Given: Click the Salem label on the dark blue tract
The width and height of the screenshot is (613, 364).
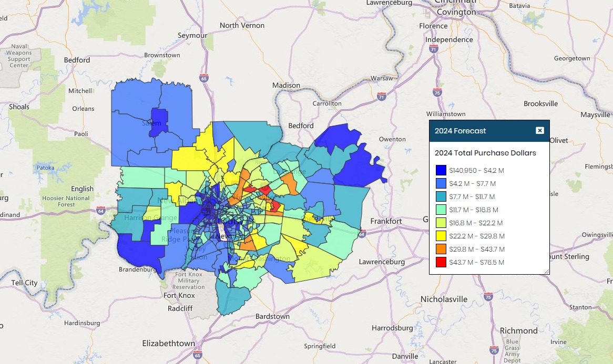Looking at the screenshot, I should click(x=151, y=123).
